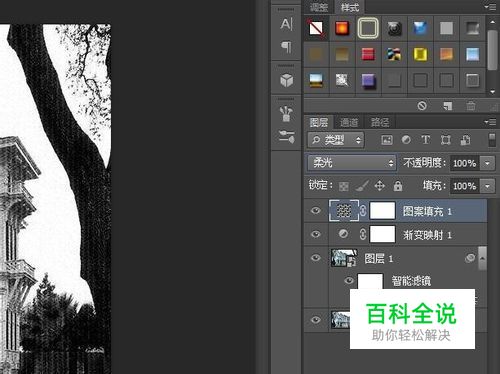500x374 pixels.
Task: Hide the 智能滤镜 smart filters
Action: [349, 281]
